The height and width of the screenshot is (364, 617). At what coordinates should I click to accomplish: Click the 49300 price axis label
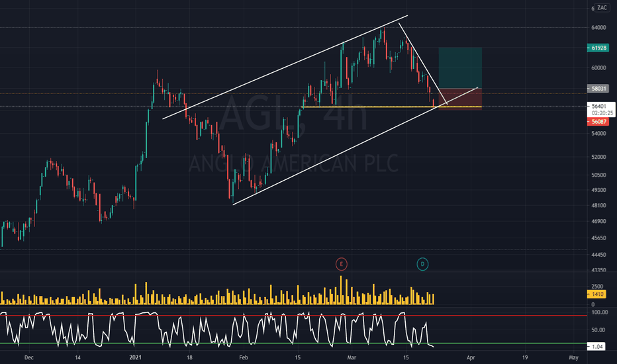598,190
